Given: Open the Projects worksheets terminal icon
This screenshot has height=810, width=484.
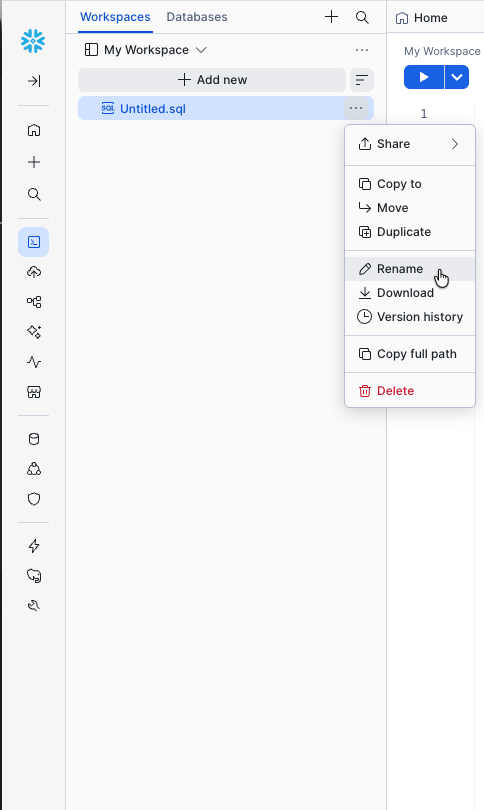Looking at the screenshot, I should click(34, 242).
